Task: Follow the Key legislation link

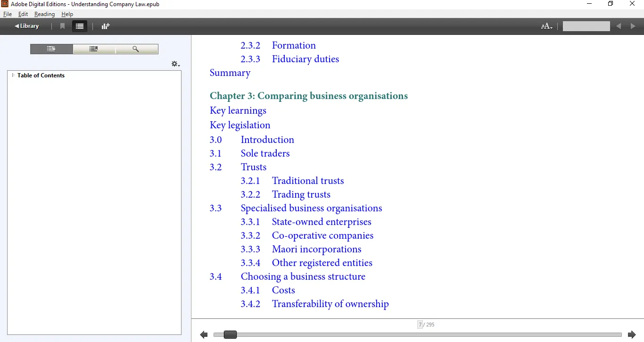Action: (x=240, y=125)
